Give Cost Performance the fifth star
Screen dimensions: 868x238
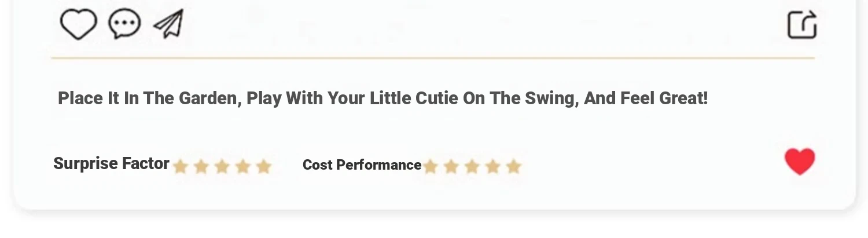click(x=513, y=167)
